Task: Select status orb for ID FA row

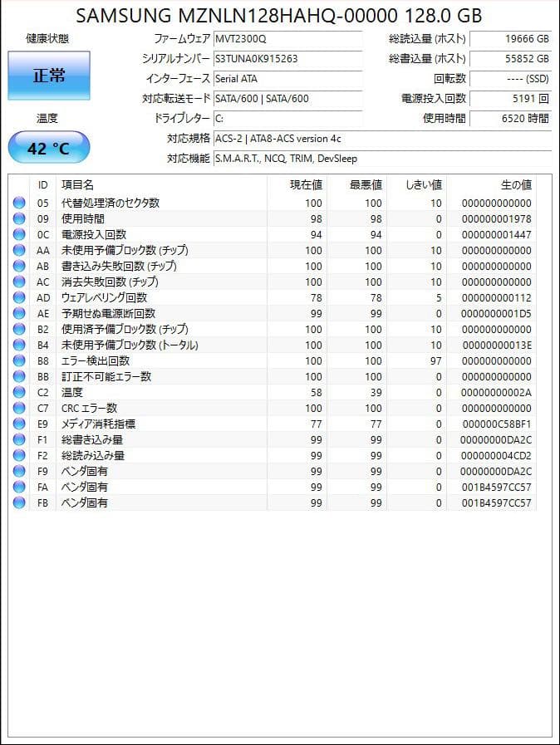Action: point(19,487)
